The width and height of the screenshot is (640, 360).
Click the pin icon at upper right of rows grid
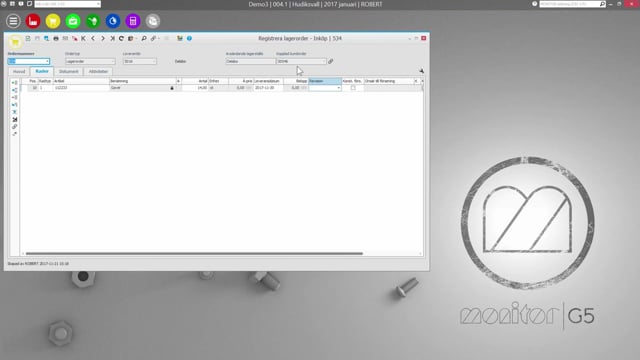click(x=421, y=71)
